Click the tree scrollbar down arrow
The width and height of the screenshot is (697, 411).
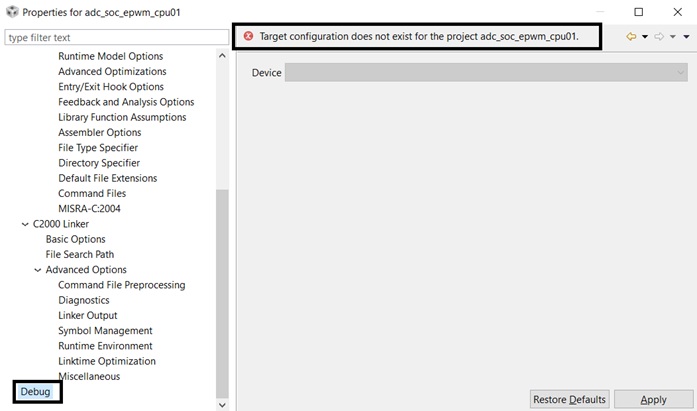pos(222,404)
